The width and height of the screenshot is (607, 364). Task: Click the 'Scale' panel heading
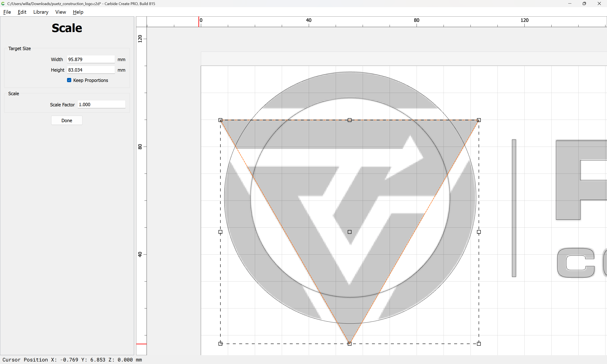(x=67, y=28)
